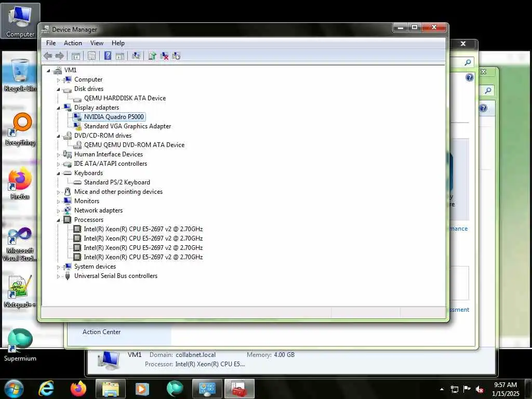532x399 pixels.
Task: Open Windows Explorer from the taskbar
Action: click(x=111, y=389)
